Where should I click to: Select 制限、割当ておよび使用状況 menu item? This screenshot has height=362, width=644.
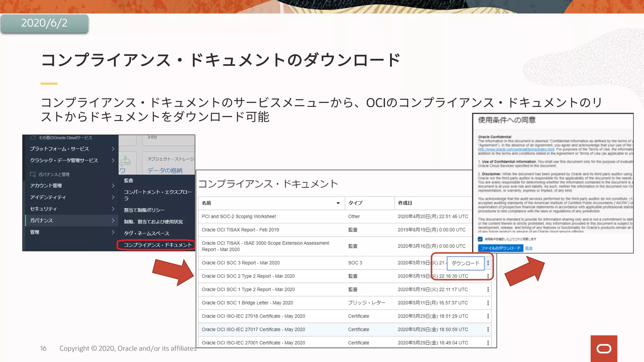tap(153, 222)
